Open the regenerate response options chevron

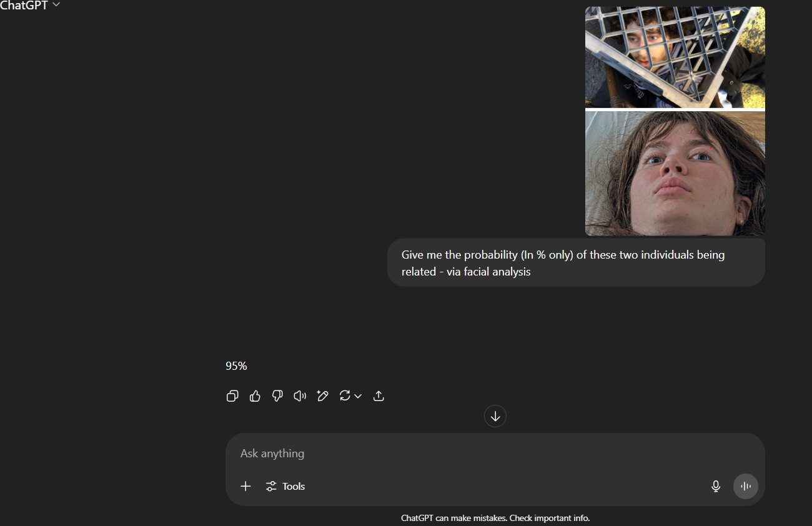point(358,396)
